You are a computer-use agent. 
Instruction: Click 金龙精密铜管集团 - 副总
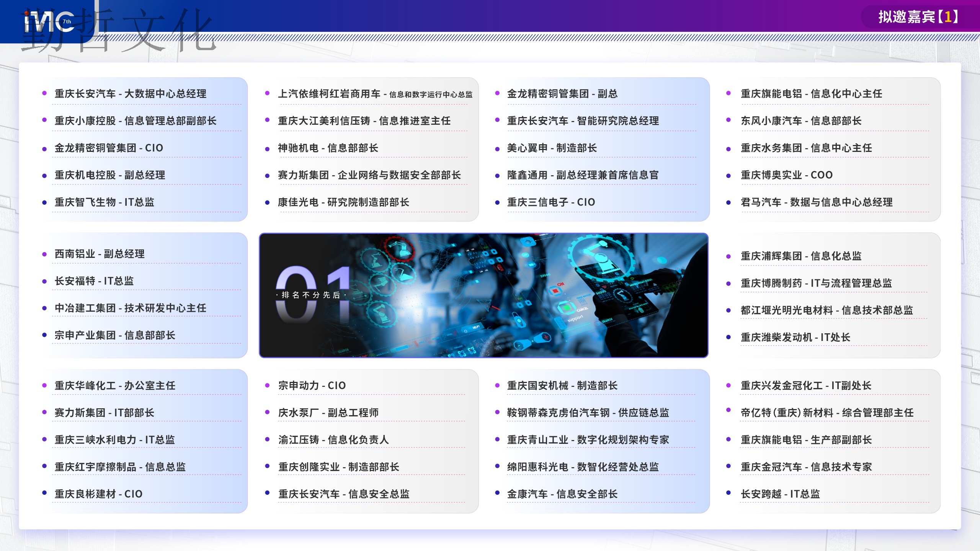(x=562, y=94)
